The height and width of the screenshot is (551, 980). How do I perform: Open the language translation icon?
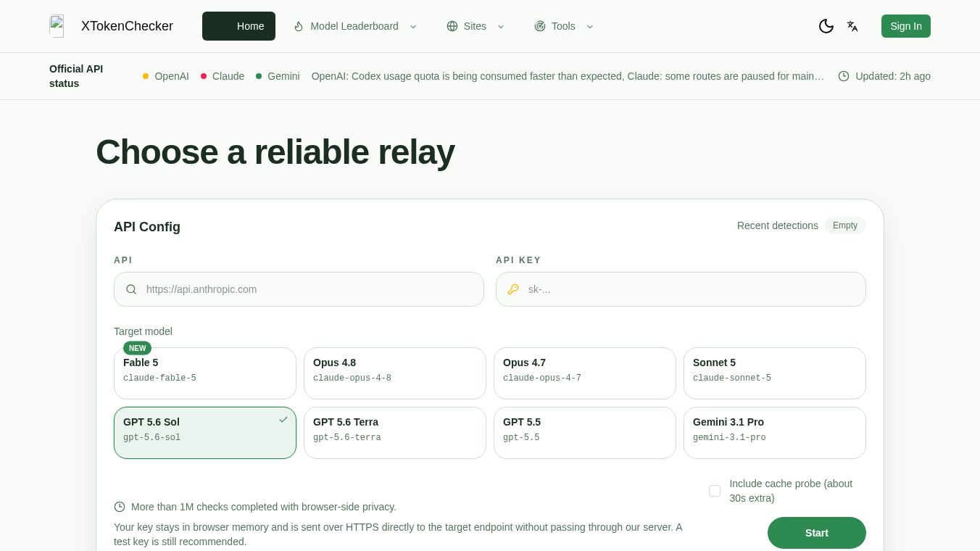(852, 26)
